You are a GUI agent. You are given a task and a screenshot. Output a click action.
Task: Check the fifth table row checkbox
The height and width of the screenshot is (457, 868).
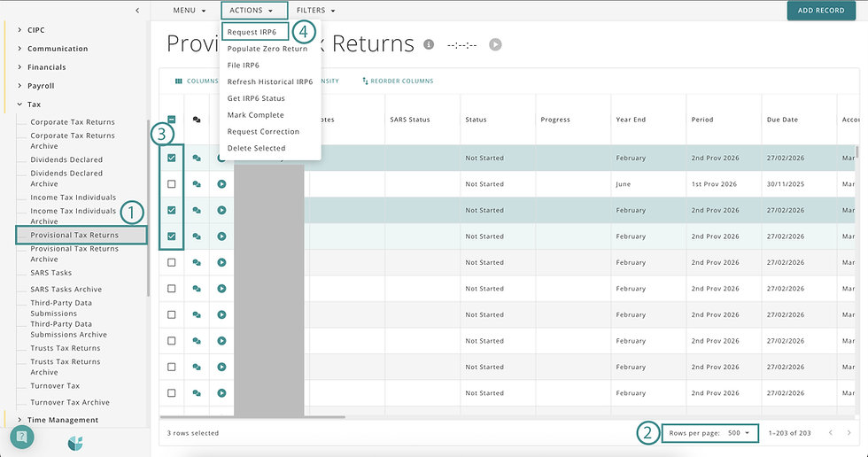click(172, 263)
